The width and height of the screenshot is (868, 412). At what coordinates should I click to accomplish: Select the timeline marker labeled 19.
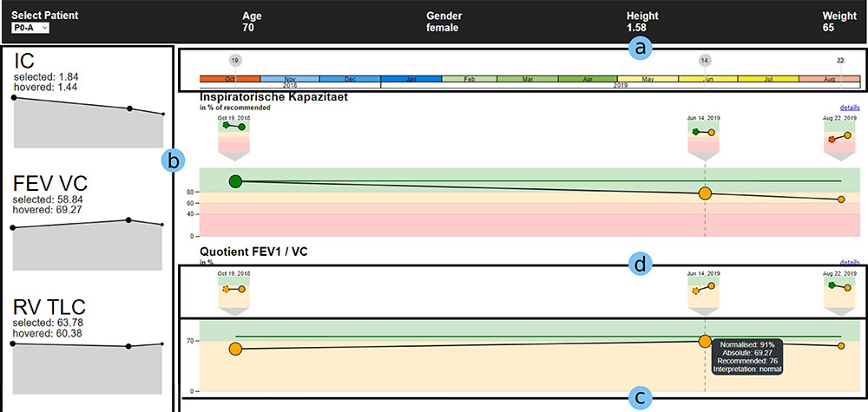pos(236,60)
